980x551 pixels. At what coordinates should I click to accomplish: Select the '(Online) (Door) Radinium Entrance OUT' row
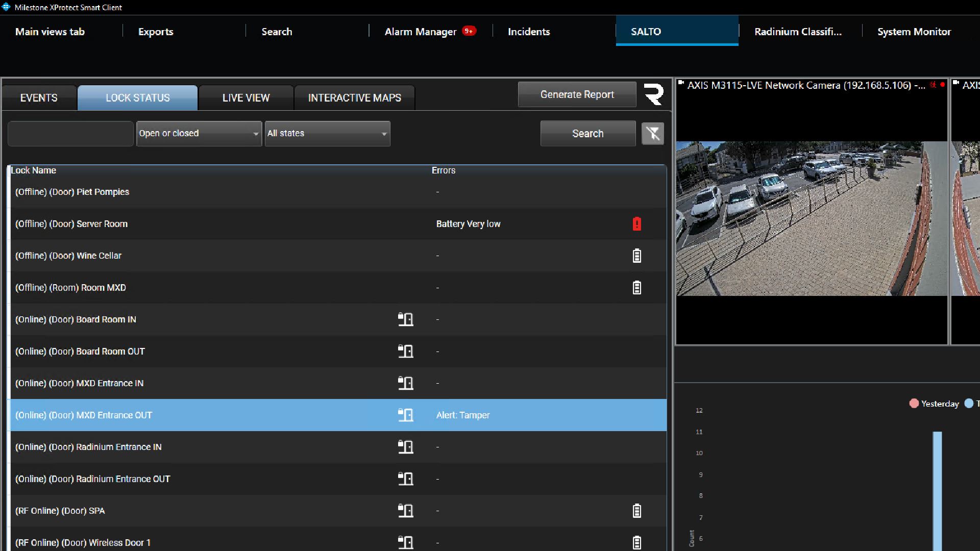[x=338, y=479]
